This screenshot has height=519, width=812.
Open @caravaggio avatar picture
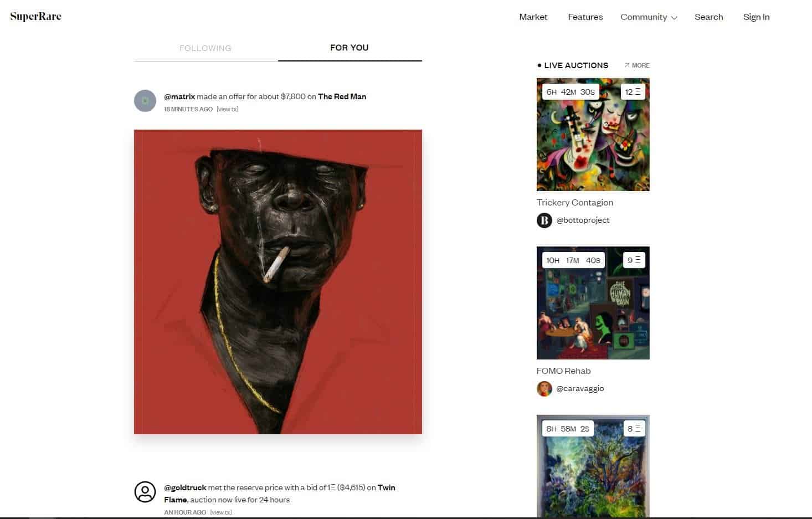pos(544,389)
